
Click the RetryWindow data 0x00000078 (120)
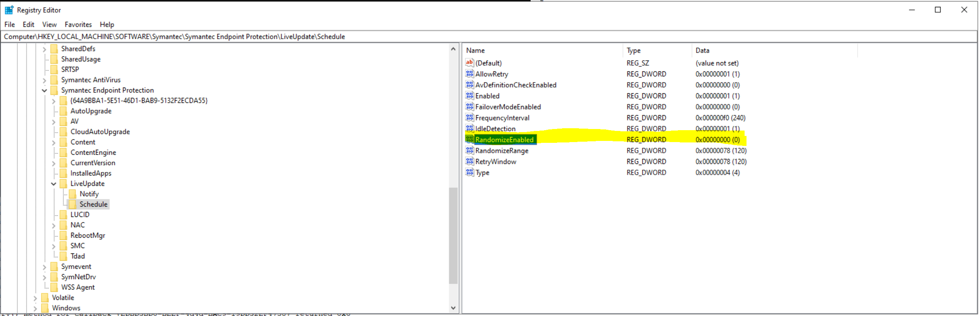point(721,162)
